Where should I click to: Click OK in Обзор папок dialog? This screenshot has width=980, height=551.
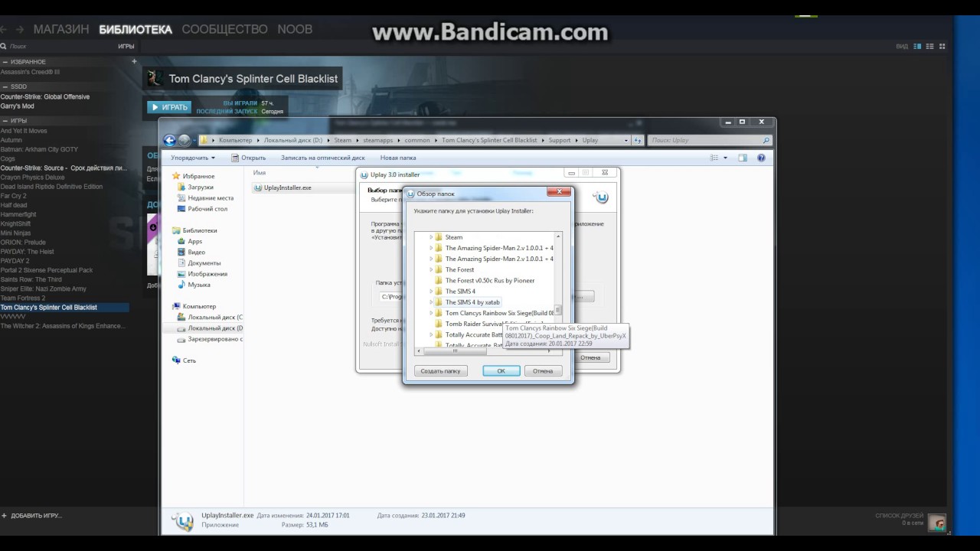501,370
